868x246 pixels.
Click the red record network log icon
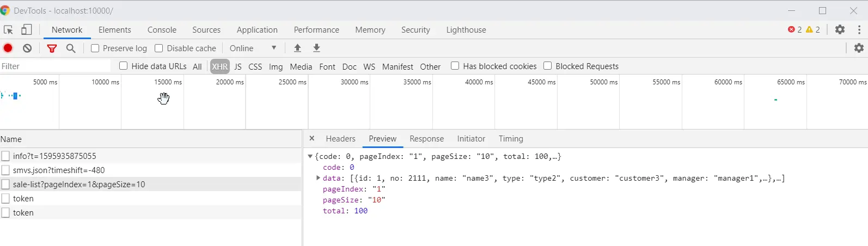8,48
